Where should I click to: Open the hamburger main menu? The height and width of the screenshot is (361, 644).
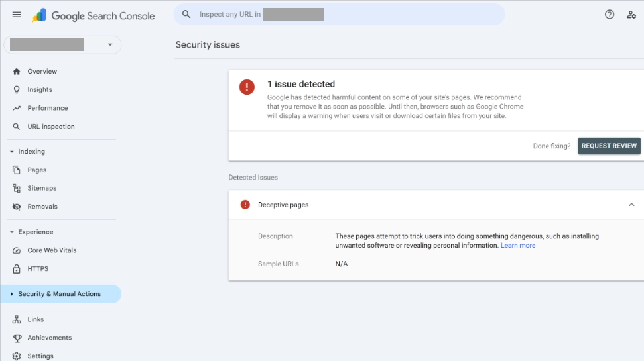coord(17,15)
